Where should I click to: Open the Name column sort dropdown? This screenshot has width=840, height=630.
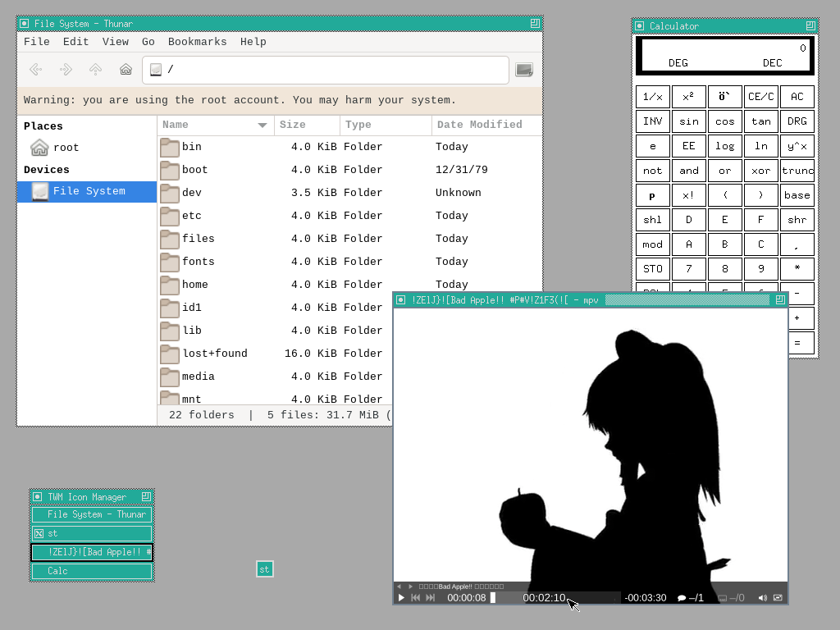pos(262,125)
